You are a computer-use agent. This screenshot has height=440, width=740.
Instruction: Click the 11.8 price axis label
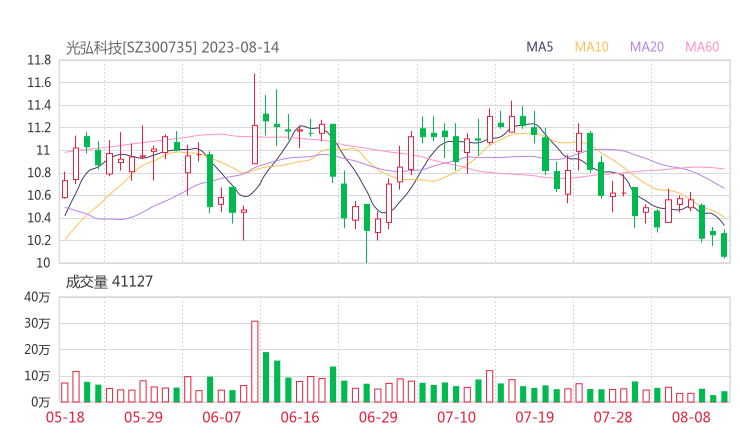point(39,60)
